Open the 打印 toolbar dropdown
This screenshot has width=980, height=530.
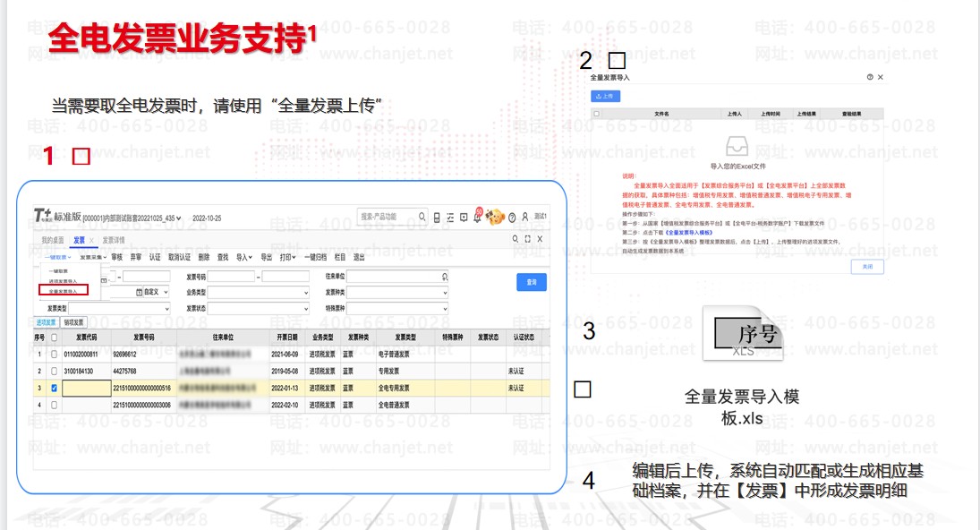pyautogui.click(x=287, y=258)
